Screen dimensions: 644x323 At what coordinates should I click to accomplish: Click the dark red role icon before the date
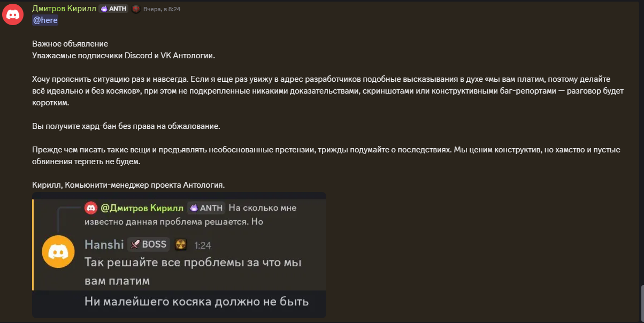(x=136, y=9)
